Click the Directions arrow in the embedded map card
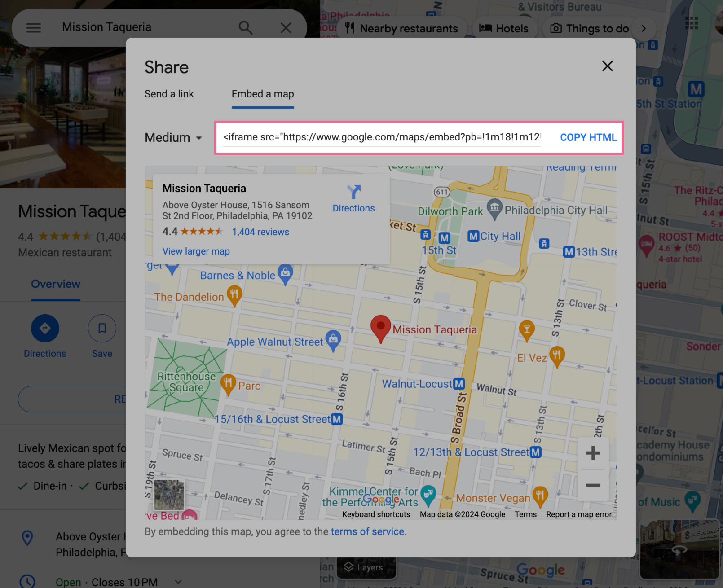Viewport: 723px width, 588px height. [353, 193]
